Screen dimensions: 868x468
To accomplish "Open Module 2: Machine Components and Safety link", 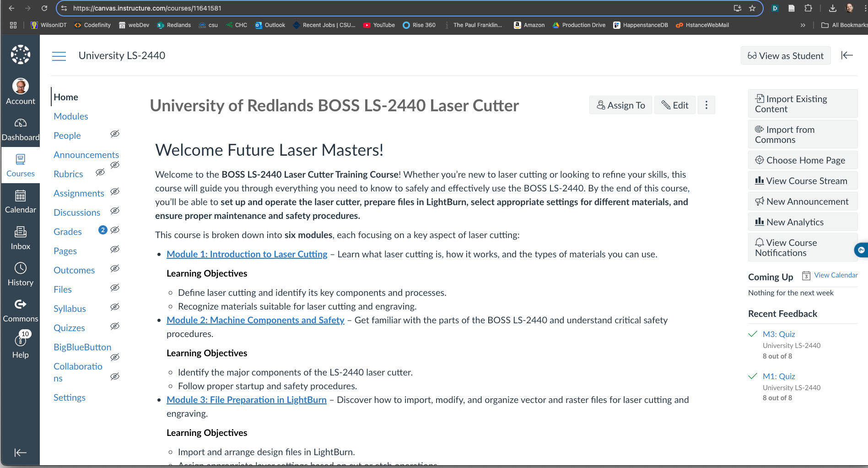I will (255, 320).
